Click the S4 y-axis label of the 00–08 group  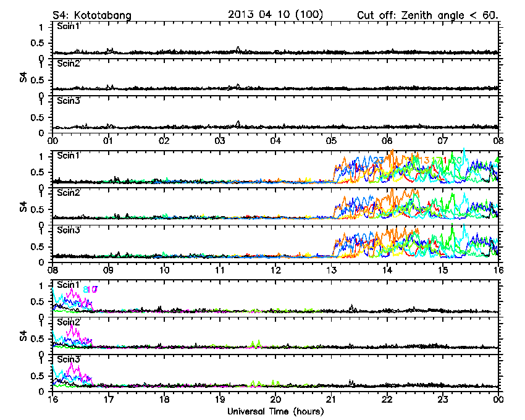23,78
